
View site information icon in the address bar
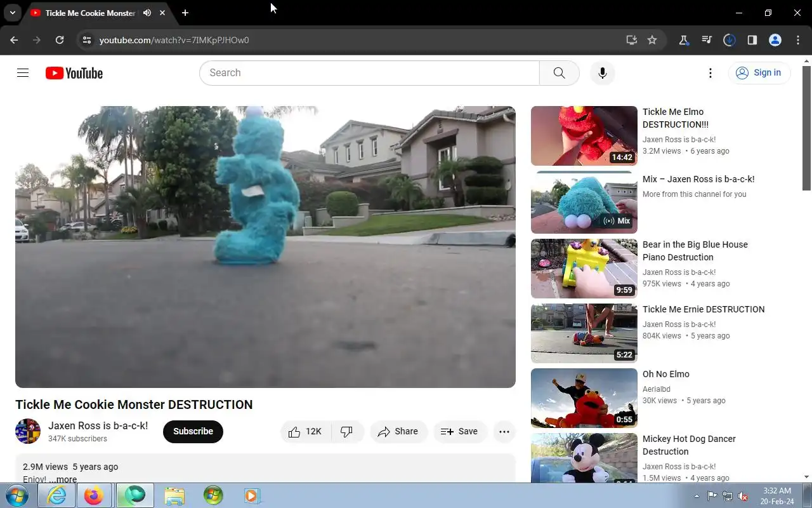87,40
